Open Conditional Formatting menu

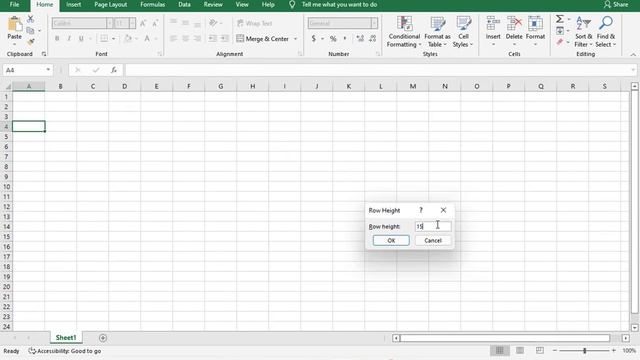tap(404, 32)
